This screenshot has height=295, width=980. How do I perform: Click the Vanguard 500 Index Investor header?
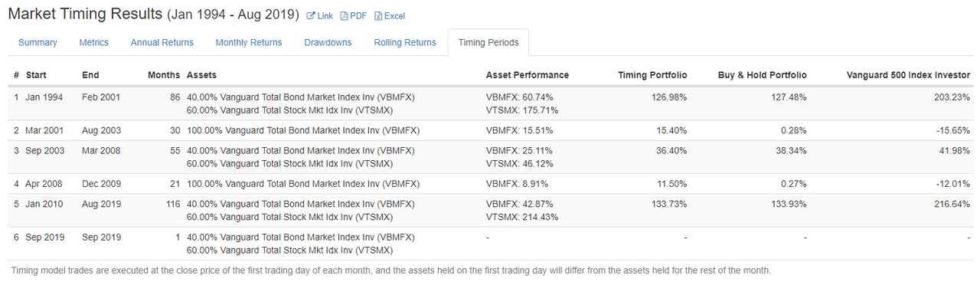click(909, 75)
